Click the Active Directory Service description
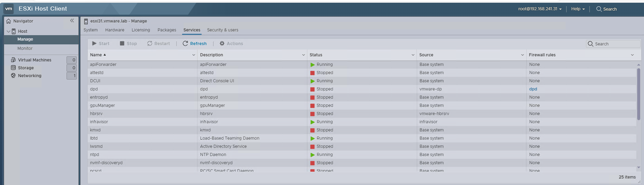Screen dimensions: 644x185 pyautogui.click(x=223, y=146)
